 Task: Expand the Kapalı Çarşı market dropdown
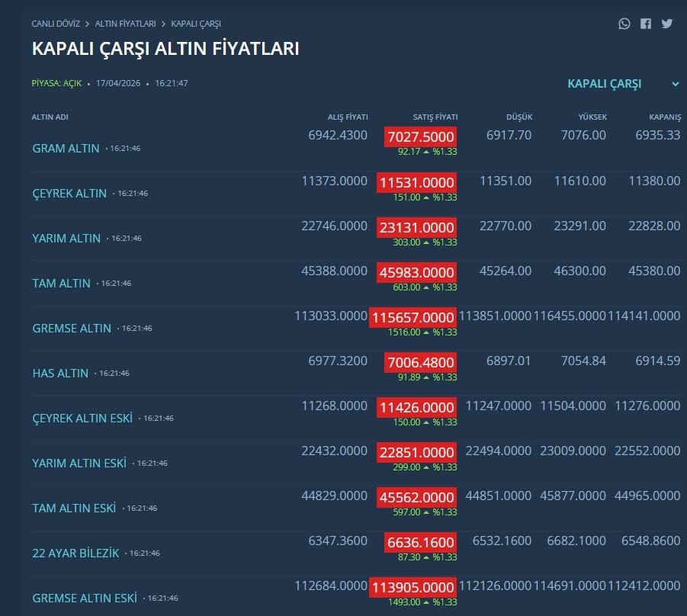tap(605, 84)
